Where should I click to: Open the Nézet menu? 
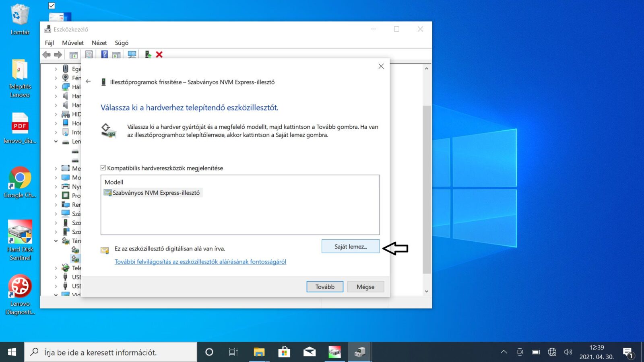(x=99, y=43)
